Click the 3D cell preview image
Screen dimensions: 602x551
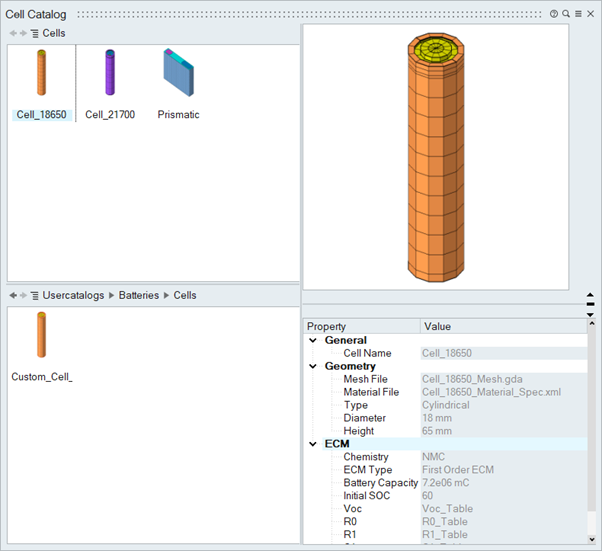436,155
